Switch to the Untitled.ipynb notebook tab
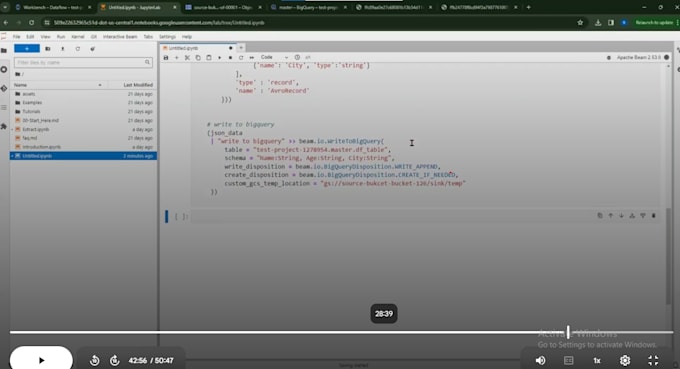The image size is (680, 369). [x=199, y=48]
